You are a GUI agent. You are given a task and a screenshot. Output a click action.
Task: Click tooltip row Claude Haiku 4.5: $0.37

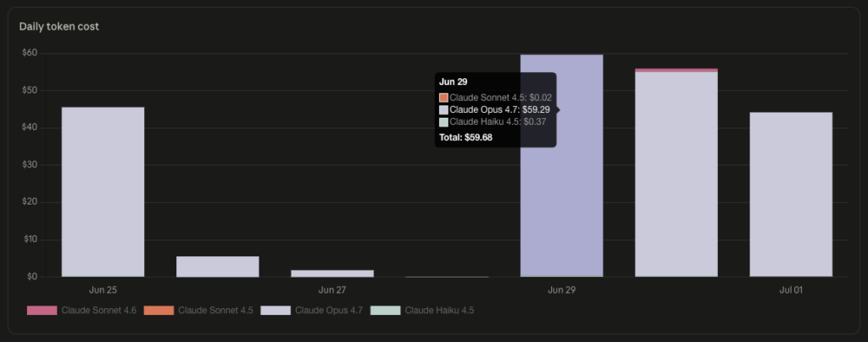[492, 122]
